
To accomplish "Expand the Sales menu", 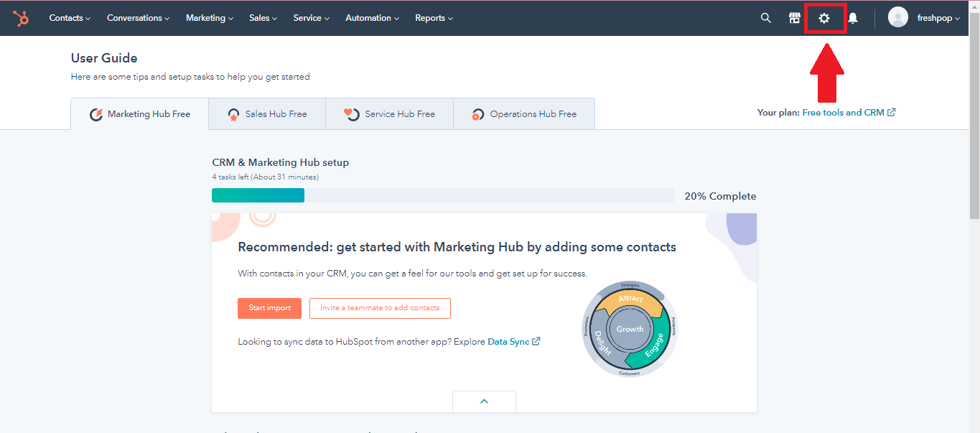I will pyautogui.click(x=263, y=18).
